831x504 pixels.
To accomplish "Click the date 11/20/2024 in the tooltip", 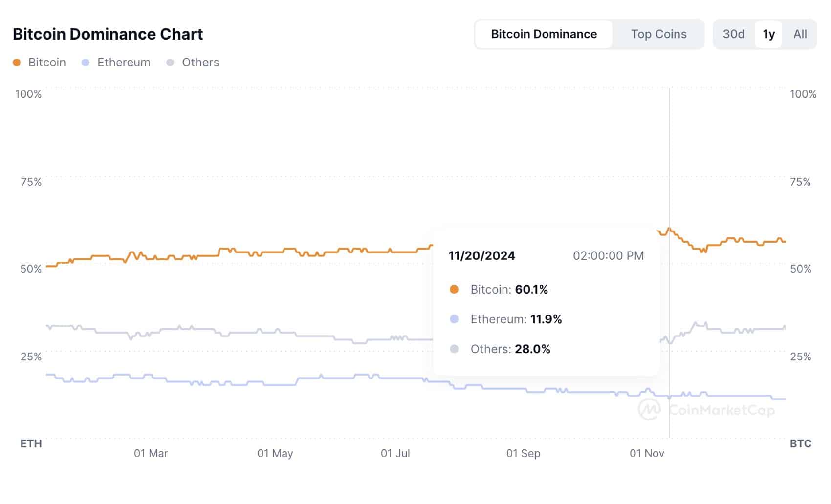I will [x=482, y=255].
